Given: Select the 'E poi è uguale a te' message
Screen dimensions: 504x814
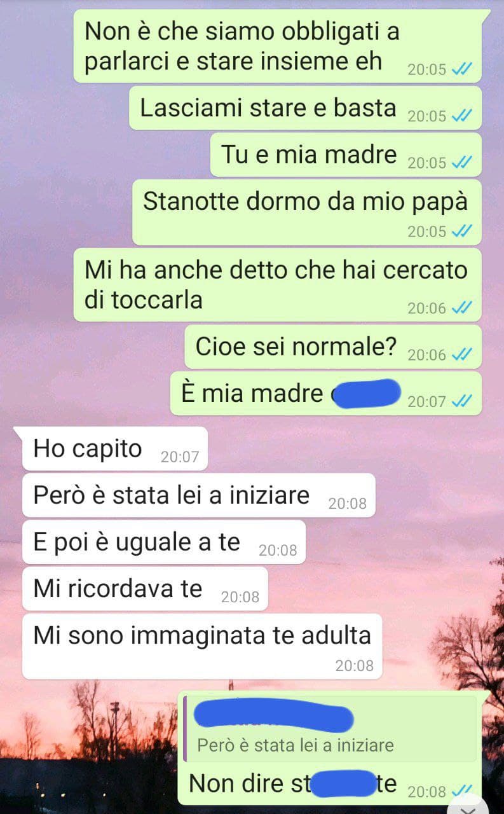Looking at the screenshot, I should pyautogui.click(x=164, y=542).
